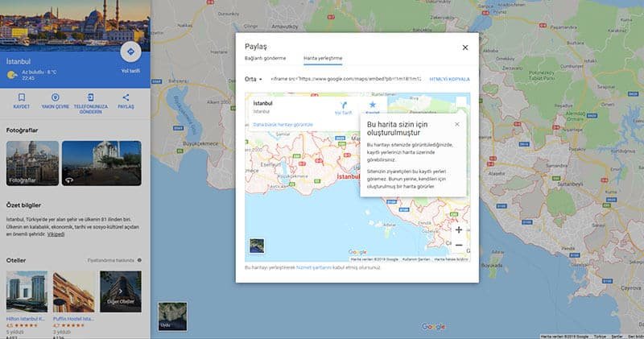Open the Fotoğraflar photo thumbnail
This screenshot has height=339, width=644.
click(32, 163)
